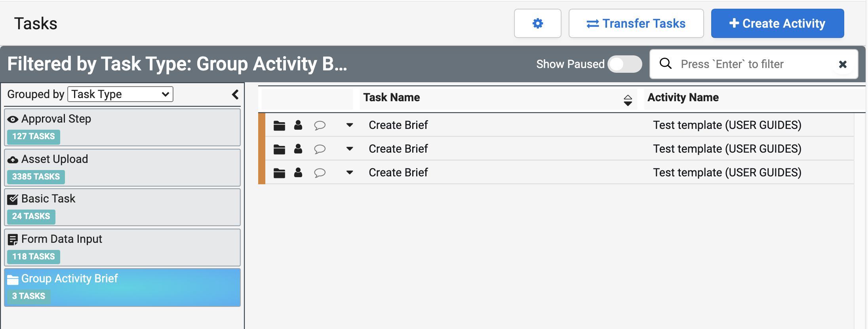Expand the caret menu in first task row

pyautogui.click(x=349, y=125)
